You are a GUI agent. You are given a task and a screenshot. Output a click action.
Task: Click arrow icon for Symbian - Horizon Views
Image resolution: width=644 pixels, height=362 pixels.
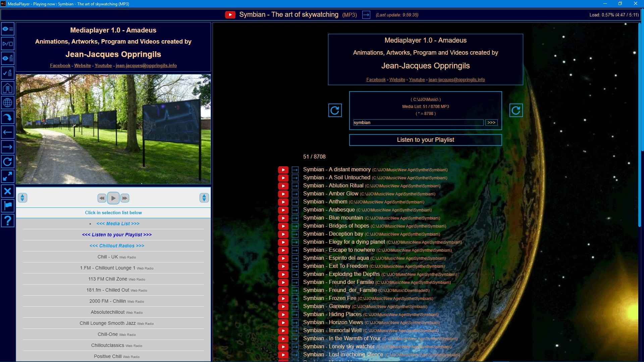click(295, 323)
